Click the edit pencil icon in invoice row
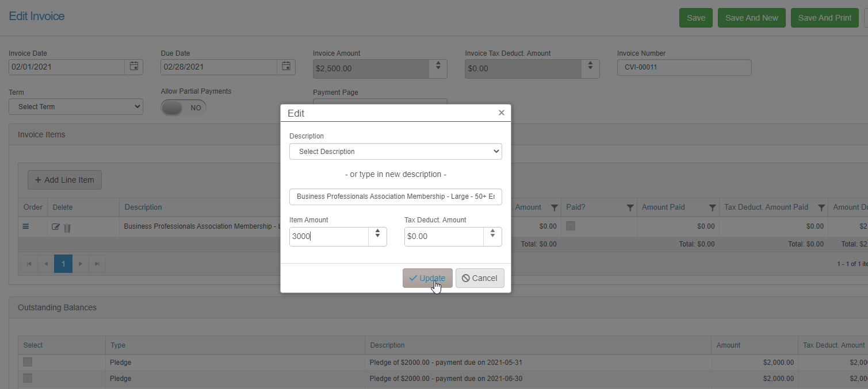 [56, 227]
